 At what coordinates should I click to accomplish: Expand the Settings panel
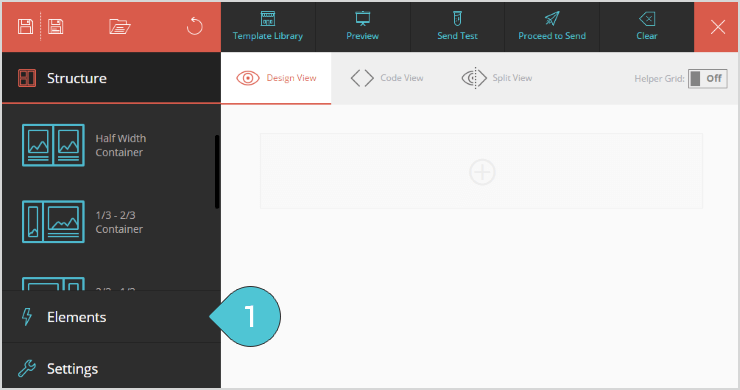click(111, 368)
